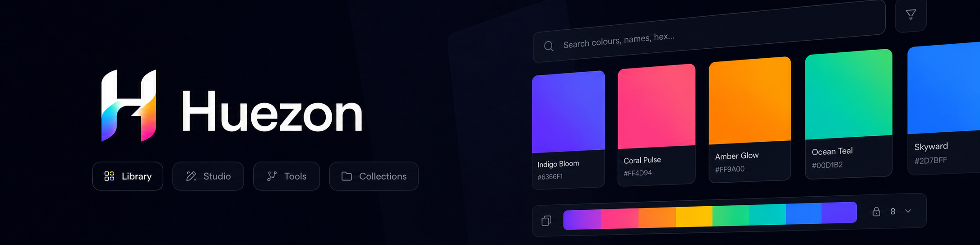Select the Indigo Bloom swatch
The width and height of the screenshot is (980, 245).
569,129
